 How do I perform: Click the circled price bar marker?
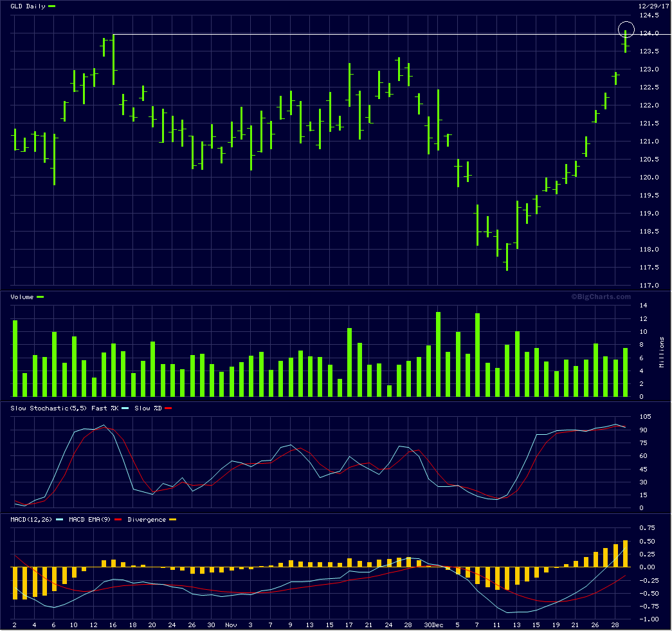click(626, 30)
